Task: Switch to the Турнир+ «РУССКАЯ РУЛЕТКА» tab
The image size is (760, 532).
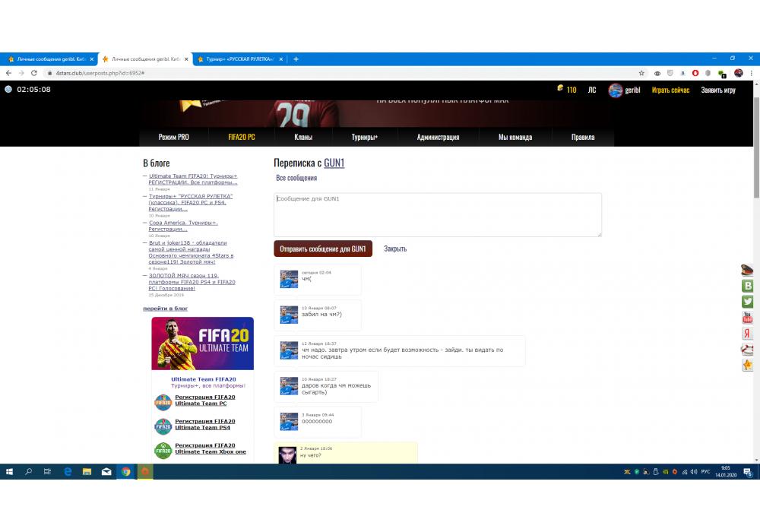Action: 239,59
